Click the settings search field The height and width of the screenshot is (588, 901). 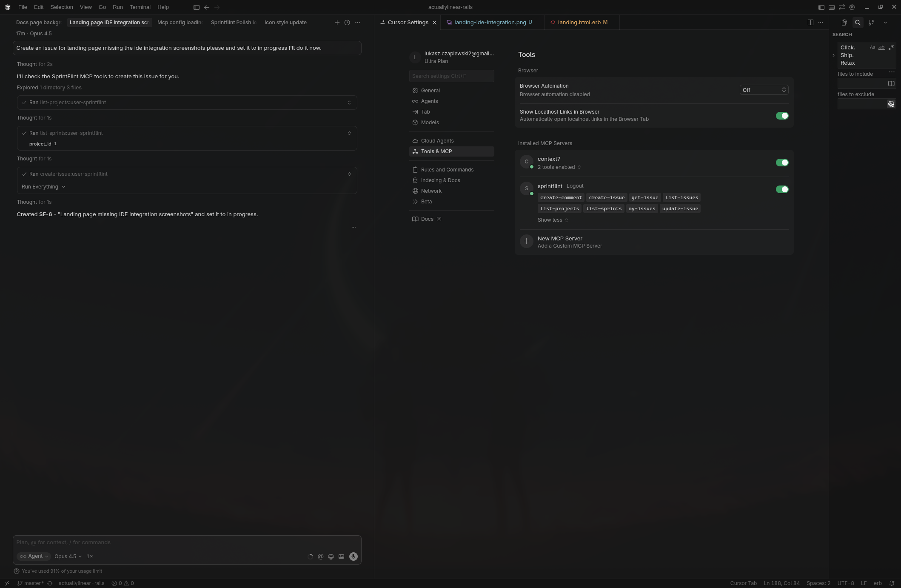[x=451, y=76]
